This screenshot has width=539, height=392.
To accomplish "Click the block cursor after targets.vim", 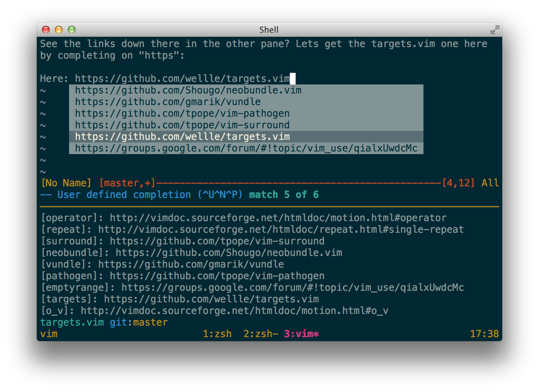I will coord(293,79).
